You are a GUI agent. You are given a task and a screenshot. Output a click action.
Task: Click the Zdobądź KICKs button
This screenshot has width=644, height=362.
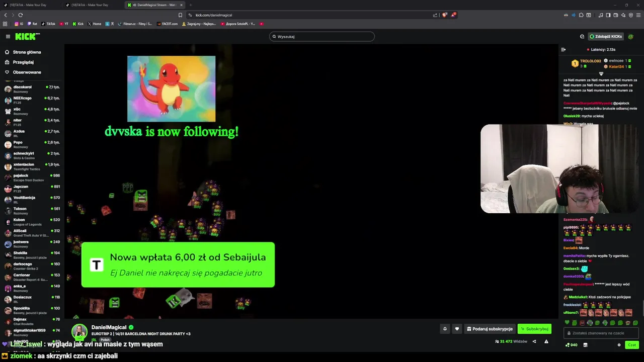click(606, 36)
